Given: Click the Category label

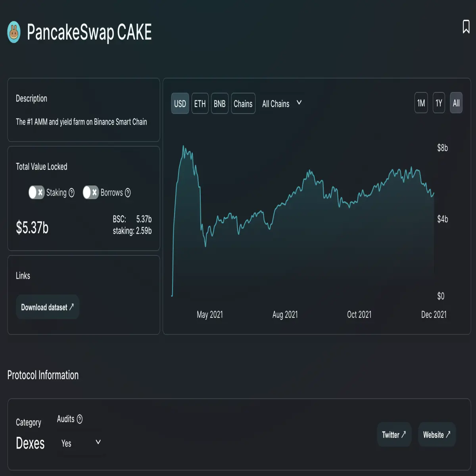Looking at the screenshot, I should click(29, 422).
